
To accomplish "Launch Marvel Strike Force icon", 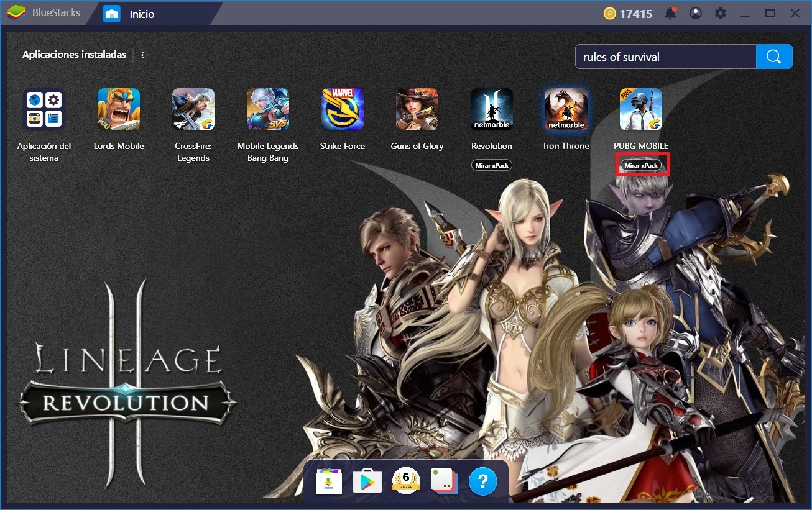I will tap(343, 109).
